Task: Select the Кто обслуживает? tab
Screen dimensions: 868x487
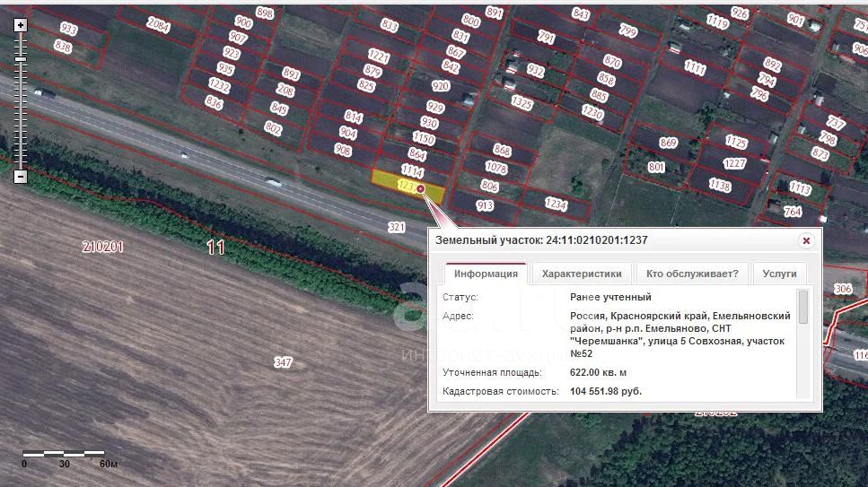Action: [x=692, y=274]
